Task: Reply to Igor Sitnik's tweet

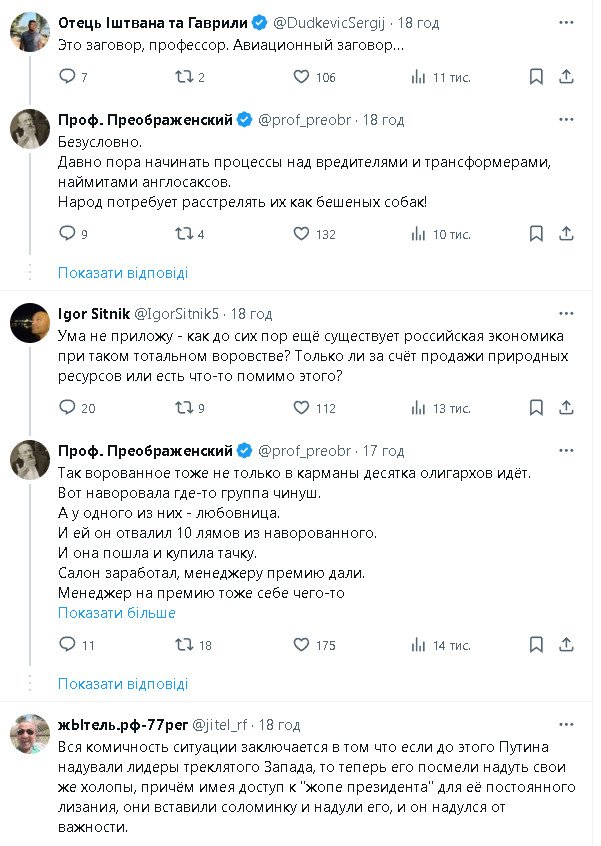Action: click(x=67, y=407)
